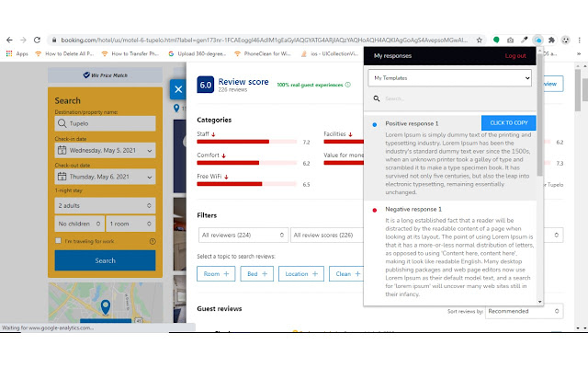Click the Free WiFi score bar
Screen dimensions: 588x368
tap(247, 184)
